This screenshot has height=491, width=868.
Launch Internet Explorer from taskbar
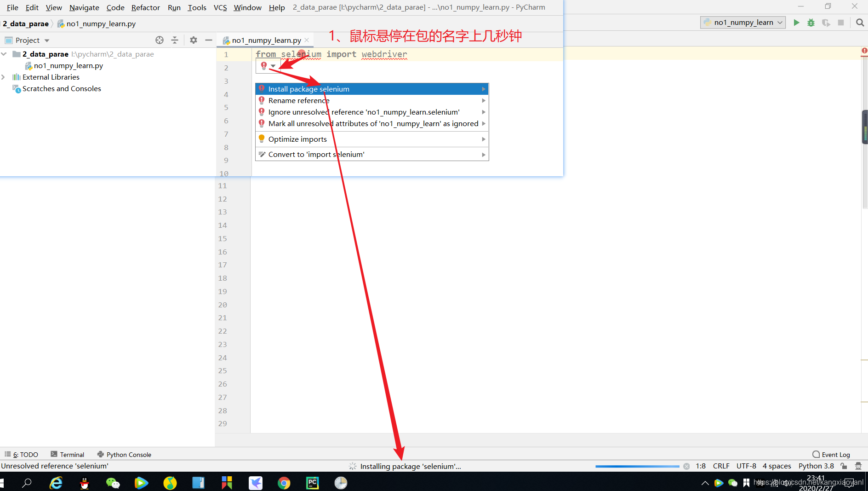[56, 483]
